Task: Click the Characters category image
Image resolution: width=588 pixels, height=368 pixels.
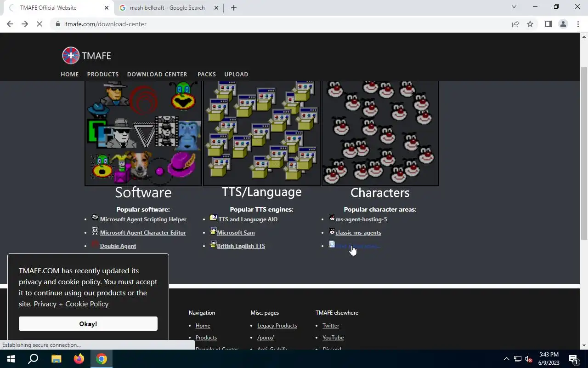Action: (x=380, y=133)
